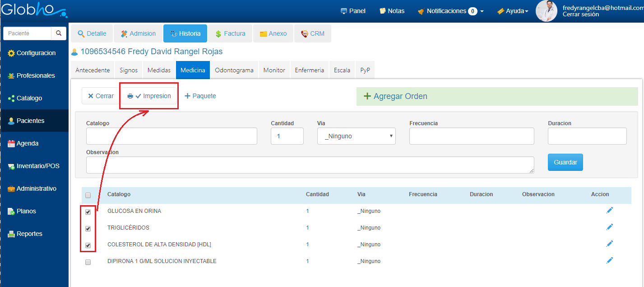Uncheck the GLUCOSA EN ORINA checkbox
This screenshot has height=287, width=644.
click(x=88, y=212)
